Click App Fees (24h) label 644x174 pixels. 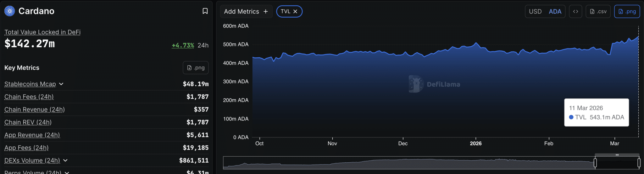[x=26, y=148]
